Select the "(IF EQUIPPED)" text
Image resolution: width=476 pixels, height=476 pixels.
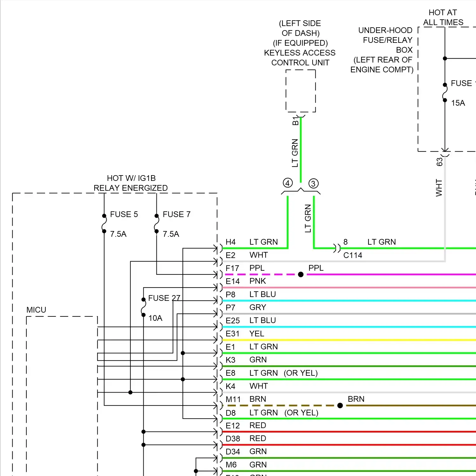tap(300, 43)
